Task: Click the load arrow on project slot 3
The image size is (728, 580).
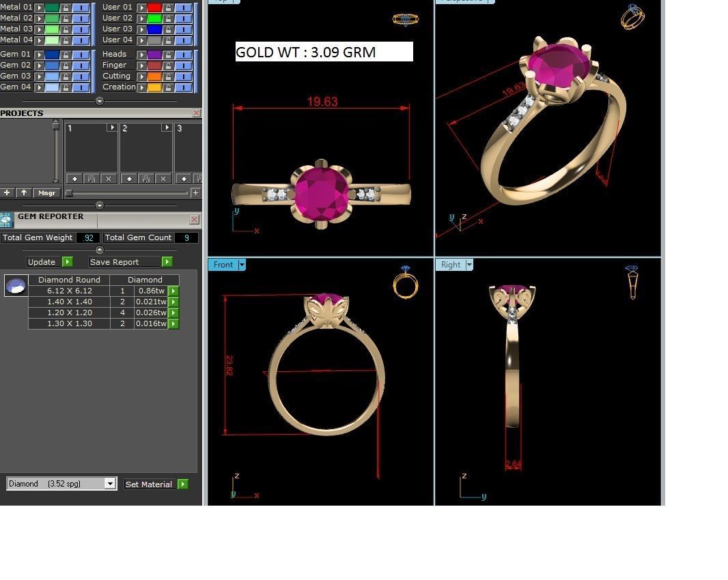Action: [x=184, y=179]
